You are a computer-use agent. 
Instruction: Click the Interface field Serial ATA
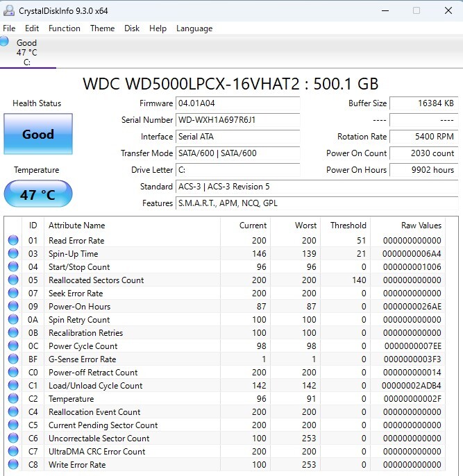coord(237,137)
